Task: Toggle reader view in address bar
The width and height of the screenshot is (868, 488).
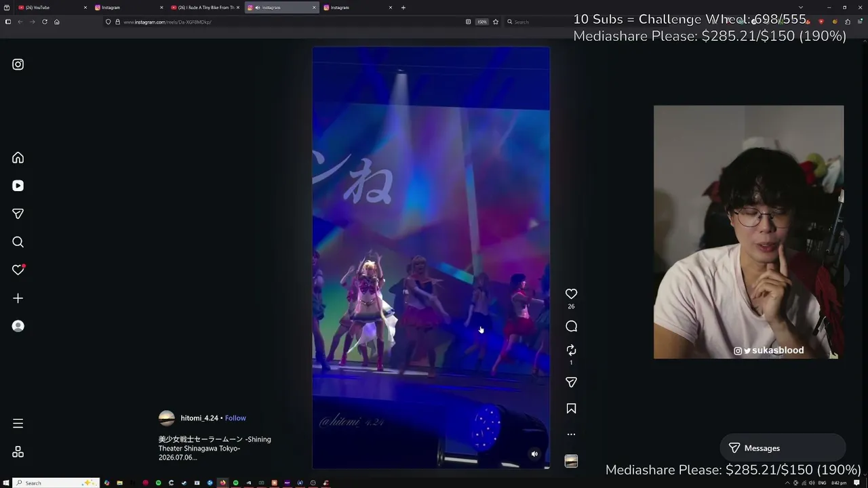Action: 469,22
